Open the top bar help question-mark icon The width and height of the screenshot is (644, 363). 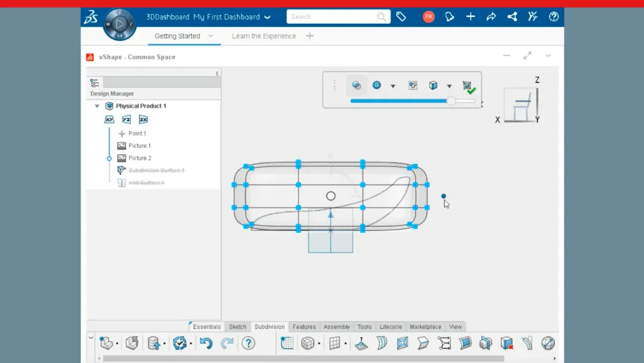tap(554, 17)
